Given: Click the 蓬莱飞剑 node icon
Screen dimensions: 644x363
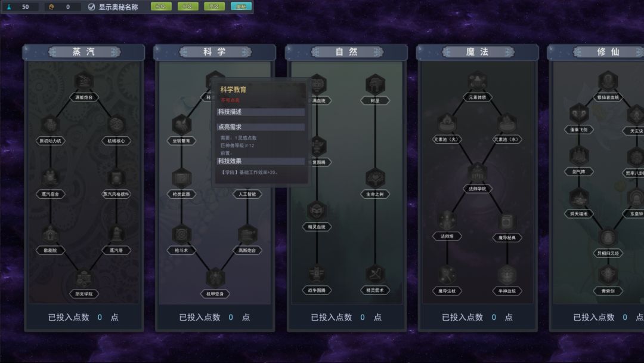Looking at the screenshot, I should click(x=578, y=113).
